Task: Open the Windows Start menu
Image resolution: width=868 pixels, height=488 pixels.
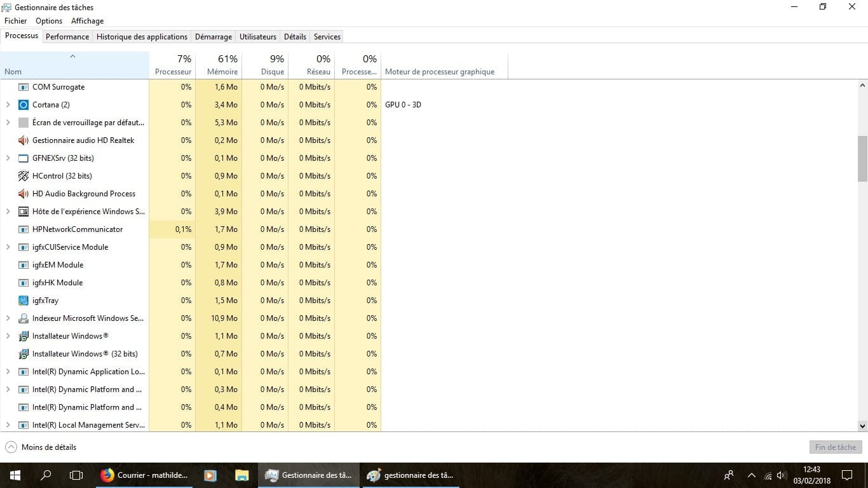Action: coord(15,475)
